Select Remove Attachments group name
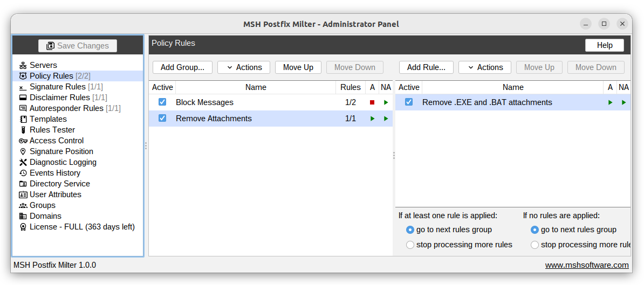 214,119
